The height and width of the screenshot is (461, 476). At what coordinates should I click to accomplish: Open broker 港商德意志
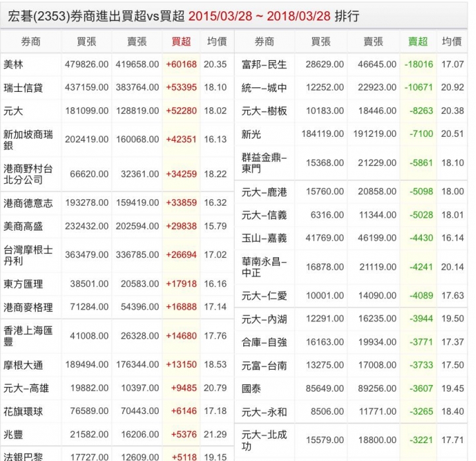click(x=28, y=203)
